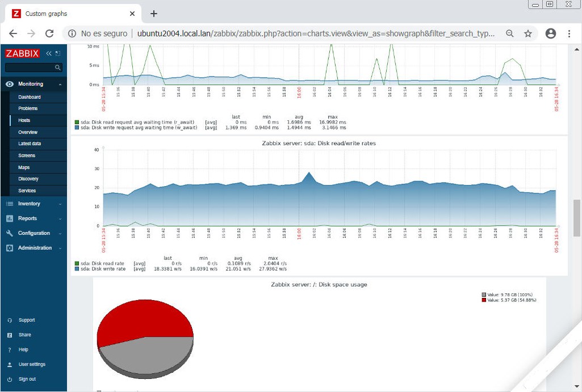Toggle the sidebar hide icon next to the chevrons

point(58,53)
